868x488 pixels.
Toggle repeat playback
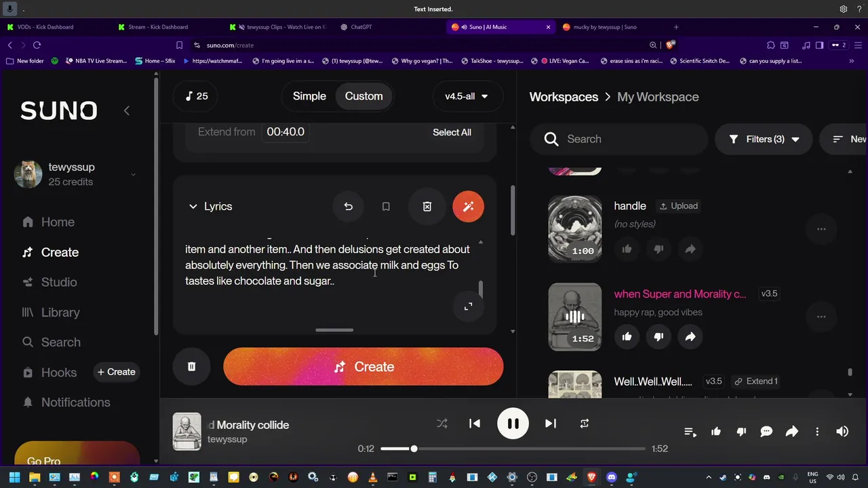[x=584, y=424]
